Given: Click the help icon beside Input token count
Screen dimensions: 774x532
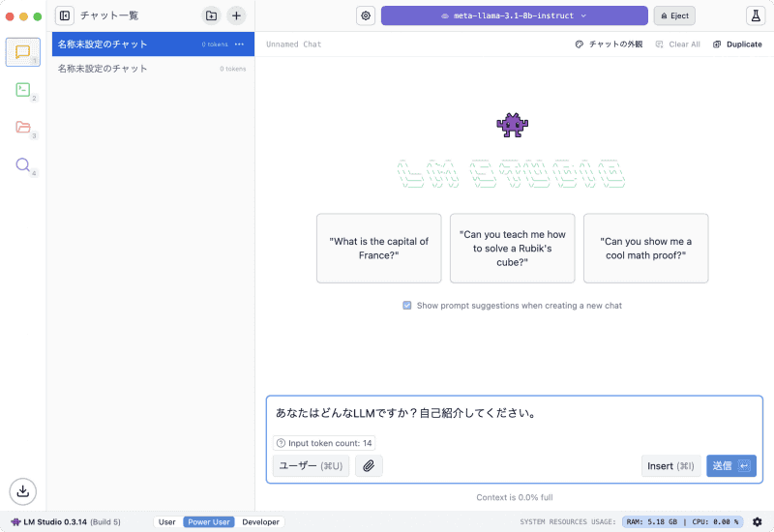Looking at the screenshot, I should pos(281,443).
